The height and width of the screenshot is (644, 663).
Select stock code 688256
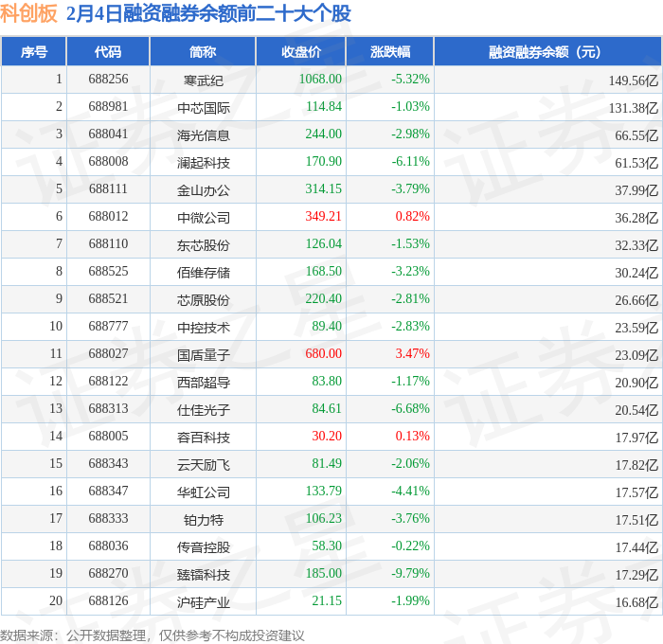coord(108,79)
